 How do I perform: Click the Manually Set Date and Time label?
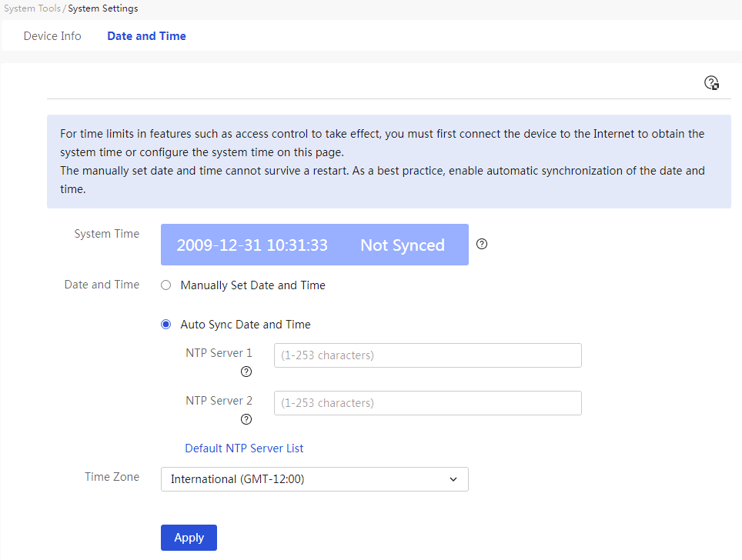(253, 285)
